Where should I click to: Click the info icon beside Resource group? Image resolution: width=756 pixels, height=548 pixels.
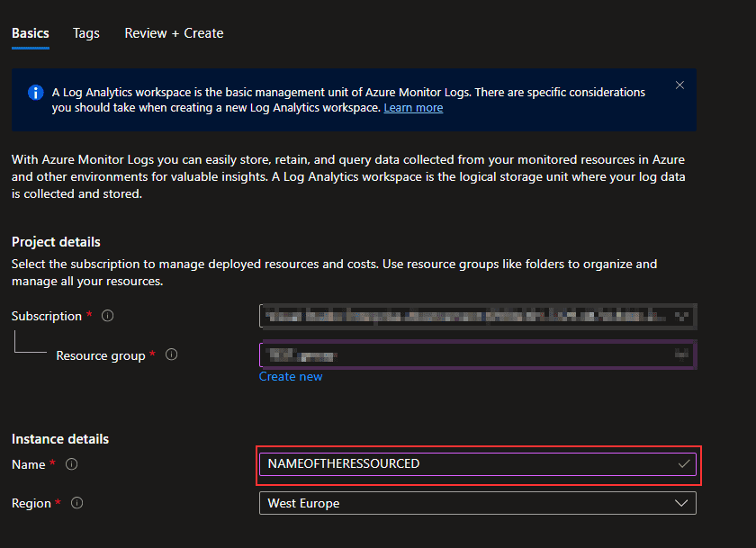coord(171,355)
